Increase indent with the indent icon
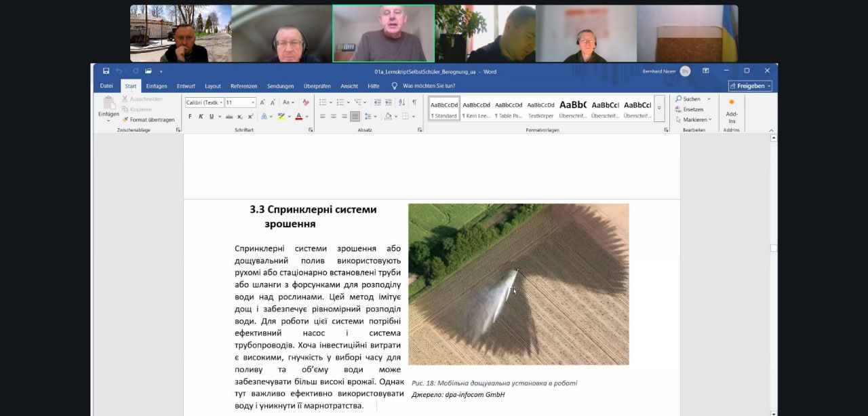Screen dimensions: 868x416 pos(388,102)
